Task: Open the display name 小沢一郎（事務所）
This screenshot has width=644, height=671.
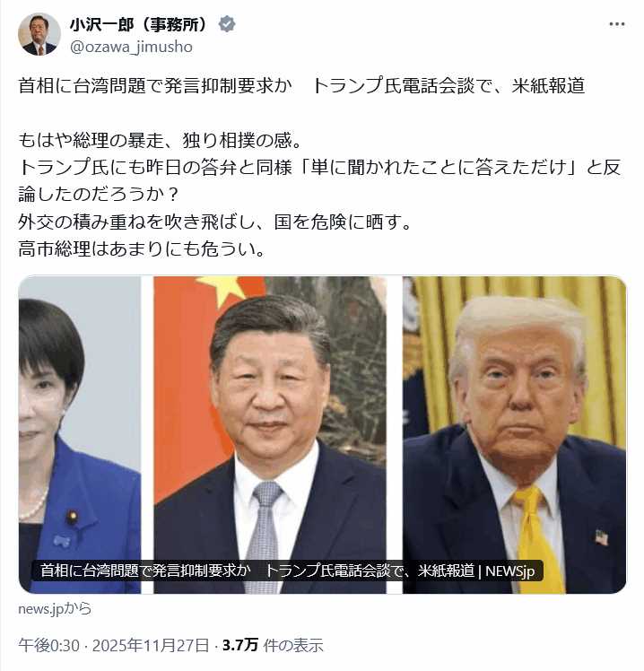Action: (139, 24)
